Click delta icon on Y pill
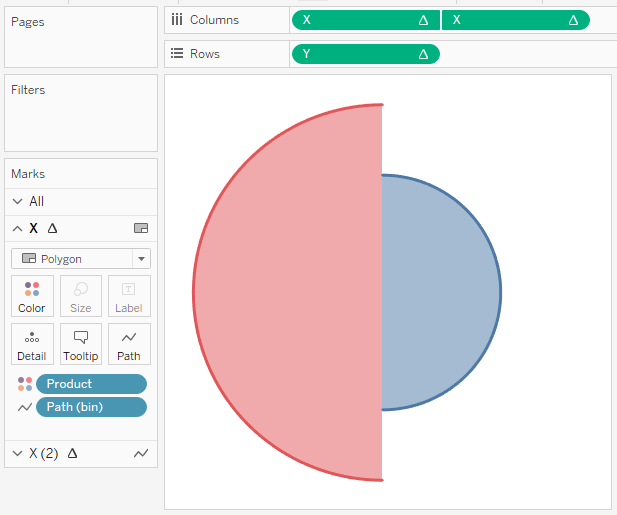Viewport: 617px width, 515px height. [423, 54]
